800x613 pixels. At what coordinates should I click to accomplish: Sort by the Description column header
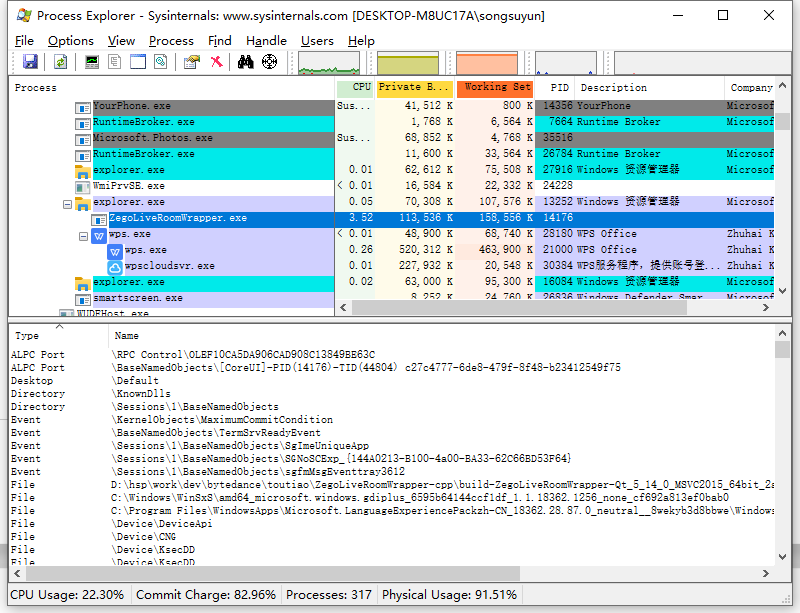[649, 88]
